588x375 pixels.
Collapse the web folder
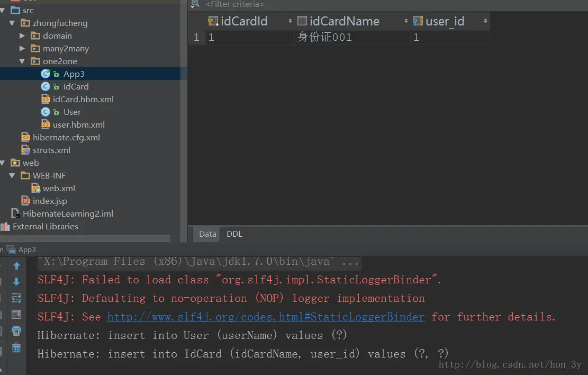pyautogui.click(x=2, y=163)
